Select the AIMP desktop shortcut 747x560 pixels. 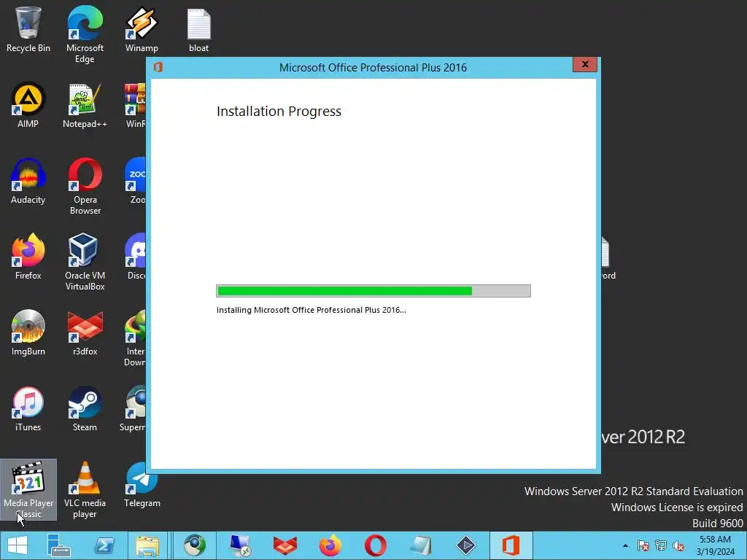pyautogui.click(x=28, y=105)
